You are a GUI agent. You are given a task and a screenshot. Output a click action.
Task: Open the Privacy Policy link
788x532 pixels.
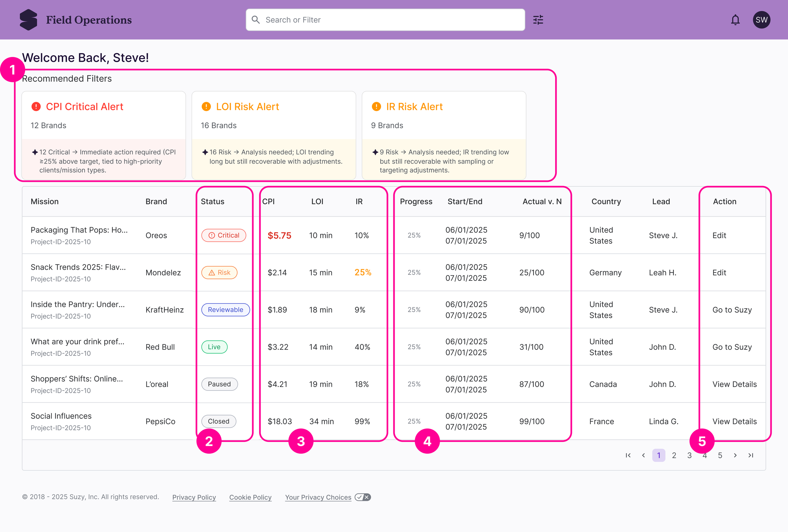click(194, 497)
